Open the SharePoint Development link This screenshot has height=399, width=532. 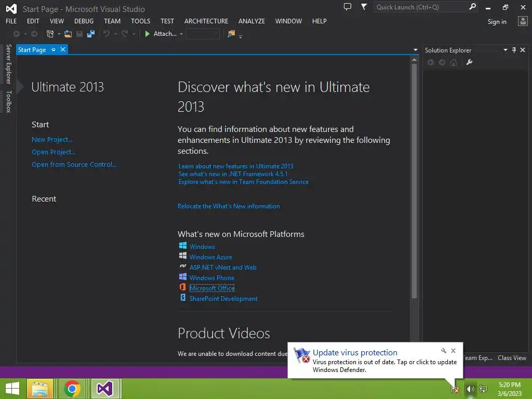223,299
